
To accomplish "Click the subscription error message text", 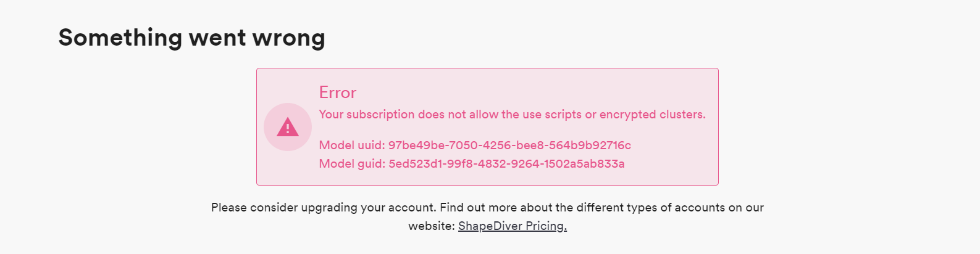I will tap(511, 114).
